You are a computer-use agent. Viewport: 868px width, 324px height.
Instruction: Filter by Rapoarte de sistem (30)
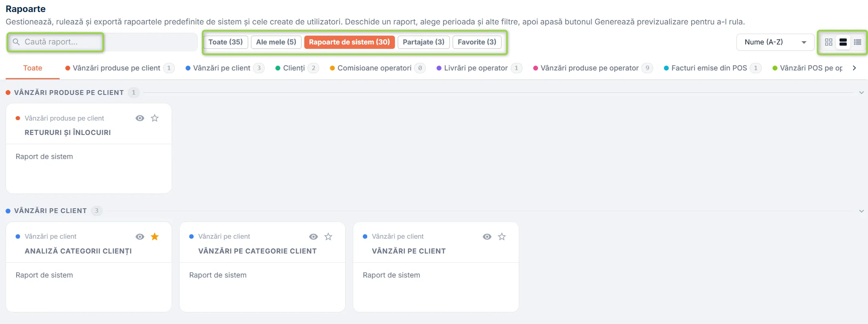coord(350,42)
